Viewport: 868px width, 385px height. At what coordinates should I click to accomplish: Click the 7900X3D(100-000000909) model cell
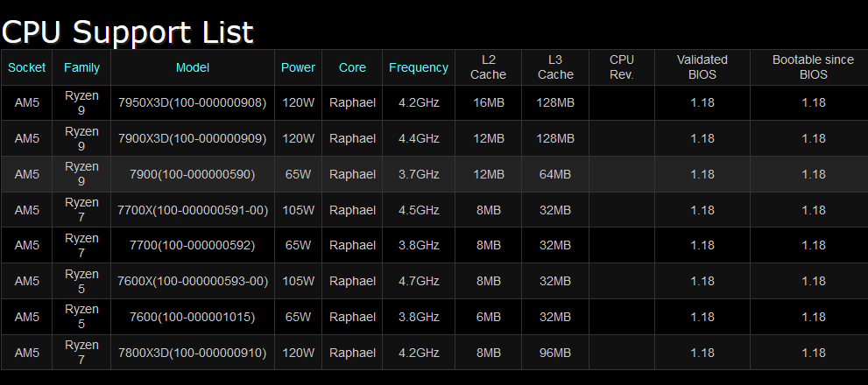(x=193, y=138)
